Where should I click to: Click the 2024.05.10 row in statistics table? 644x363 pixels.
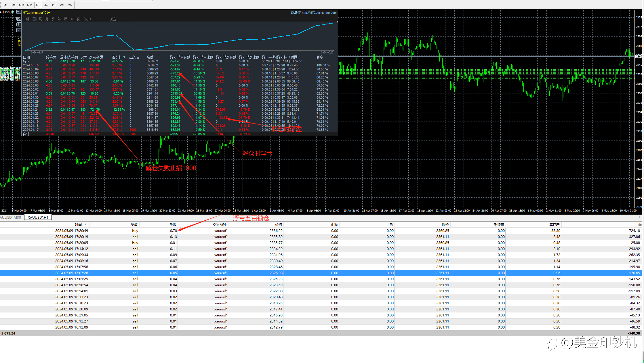[180, 65]
